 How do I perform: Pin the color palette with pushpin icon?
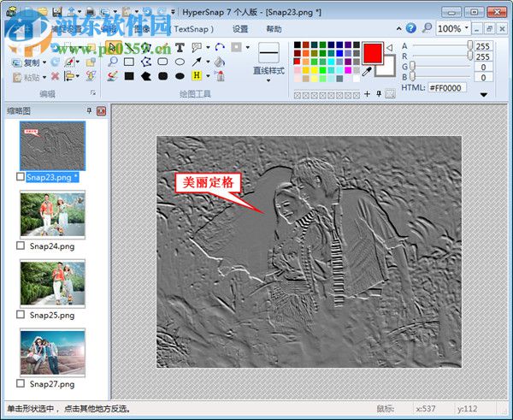point(379,94)
